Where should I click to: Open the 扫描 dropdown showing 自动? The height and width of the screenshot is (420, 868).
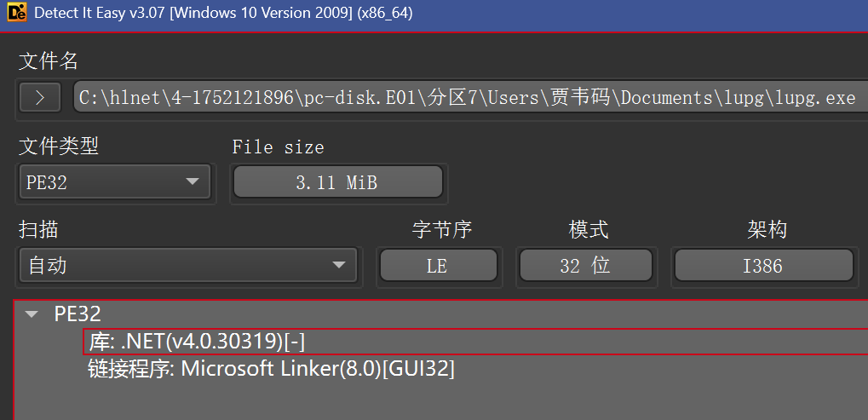click(x=187, y=266)
